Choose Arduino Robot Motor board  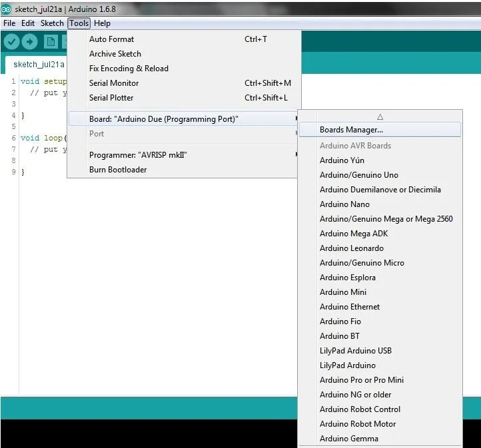click(380, 424)
